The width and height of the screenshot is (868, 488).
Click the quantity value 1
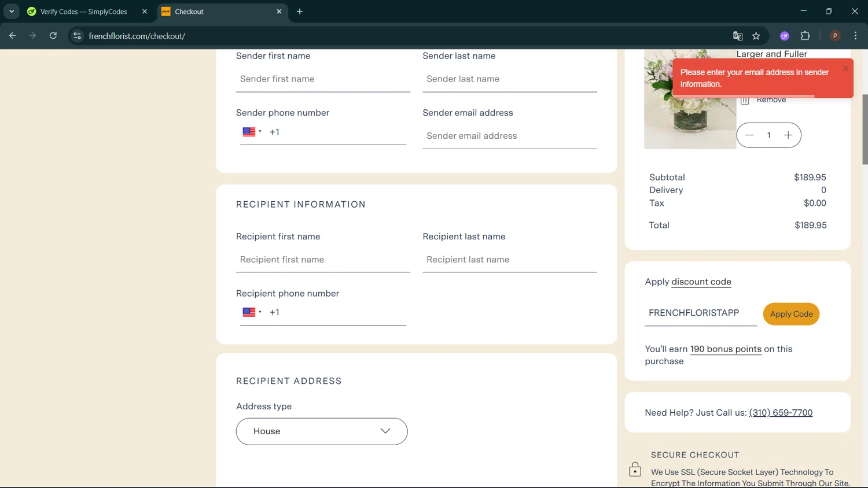coord(768,135)
